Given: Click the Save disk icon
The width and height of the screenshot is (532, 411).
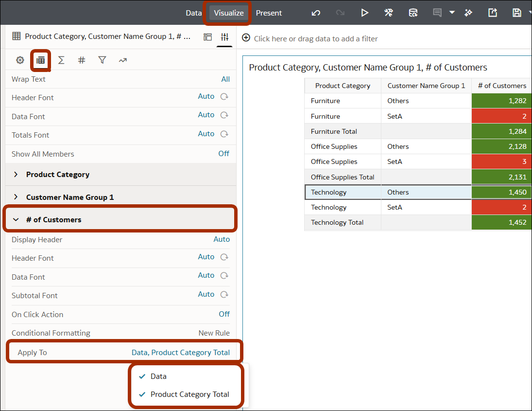Looking at the screenshot, I should point(517,13).
